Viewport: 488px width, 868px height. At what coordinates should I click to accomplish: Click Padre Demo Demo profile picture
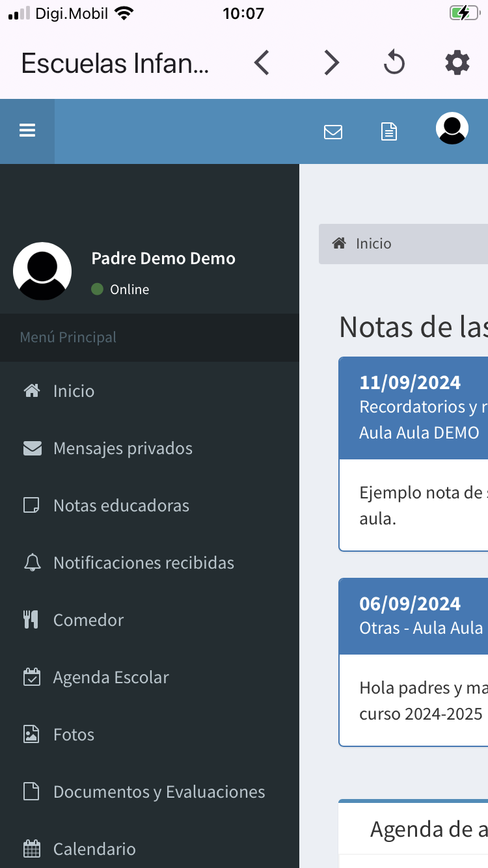click(42, 271)
